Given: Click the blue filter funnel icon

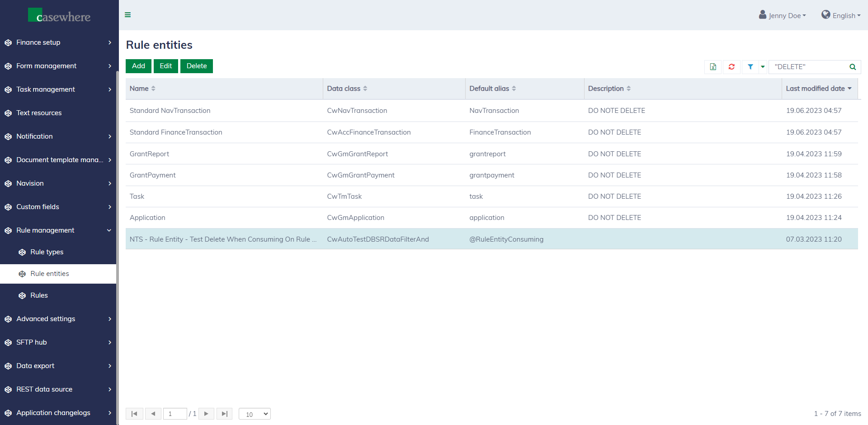Looking at the screenshot, I should pyautogui.click(x=750, y=67).
